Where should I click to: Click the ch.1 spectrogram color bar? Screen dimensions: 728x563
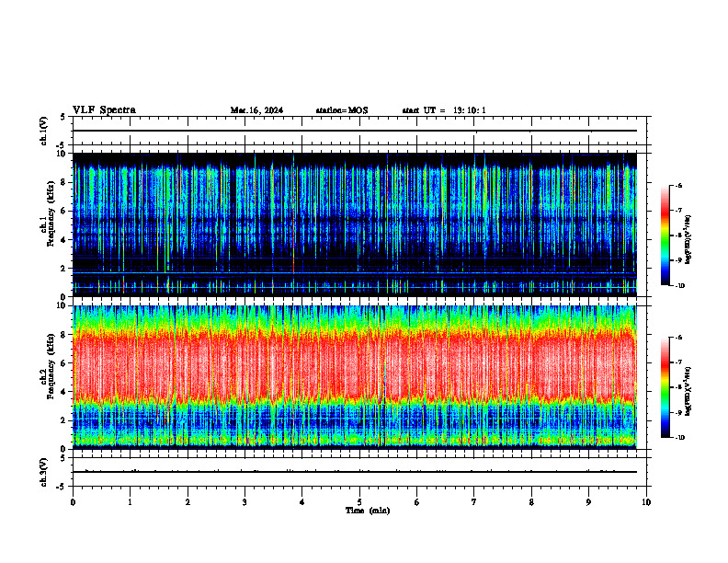[665, 236]
